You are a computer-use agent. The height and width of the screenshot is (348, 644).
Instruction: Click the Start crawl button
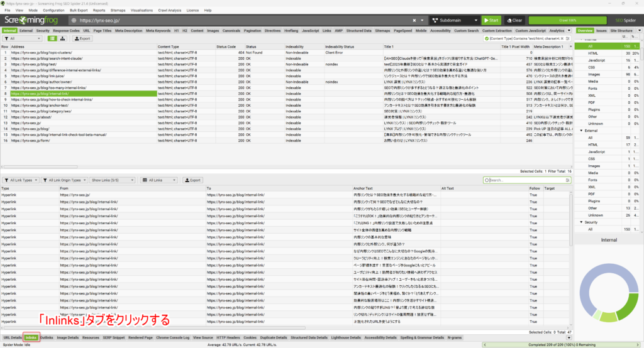[x=491, y=20]
